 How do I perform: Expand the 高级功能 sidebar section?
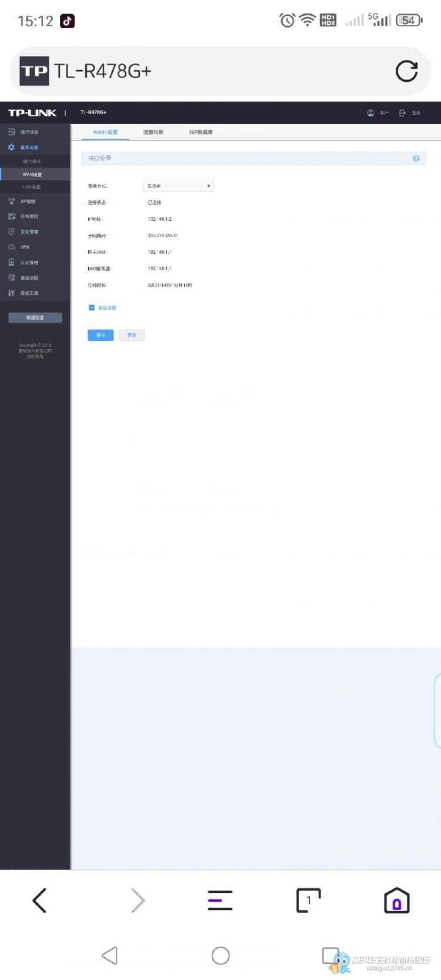coord(35,278)
